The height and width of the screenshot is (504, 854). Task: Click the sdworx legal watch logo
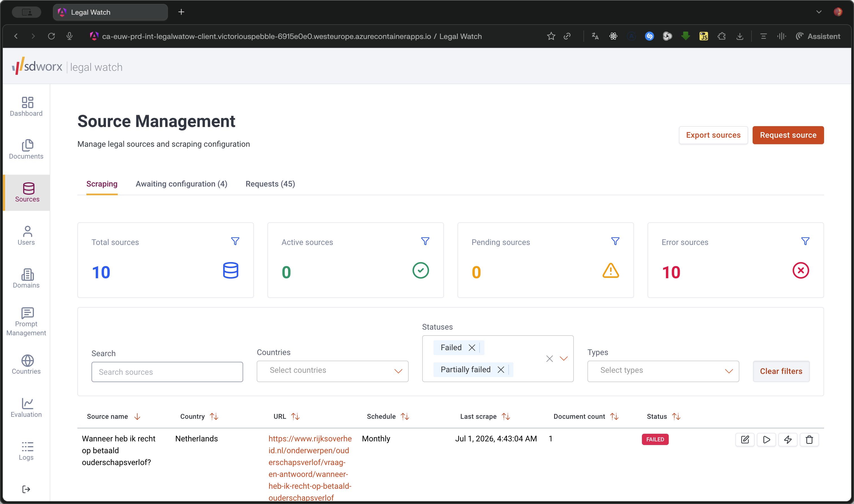pos(67,66)
